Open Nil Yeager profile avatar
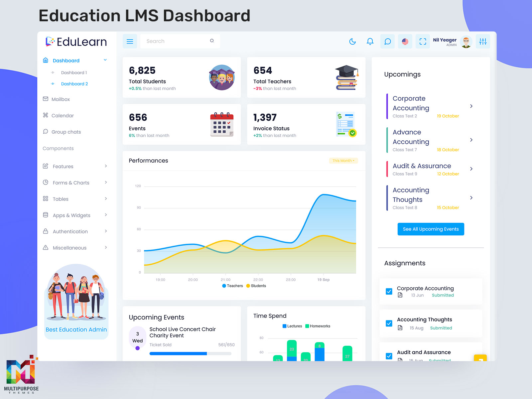The image size is (532, 399). point(466,42)
